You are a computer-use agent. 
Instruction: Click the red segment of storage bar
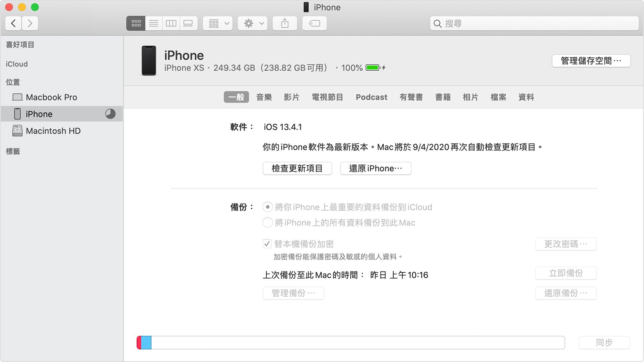coord(139,343)
